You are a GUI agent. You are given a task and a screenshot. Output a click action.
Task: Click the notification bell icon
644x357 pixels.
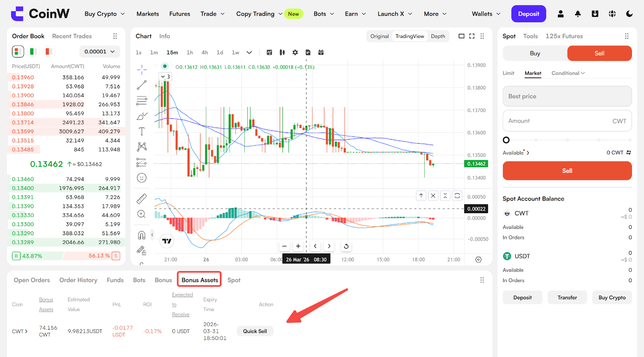point(578,14)
